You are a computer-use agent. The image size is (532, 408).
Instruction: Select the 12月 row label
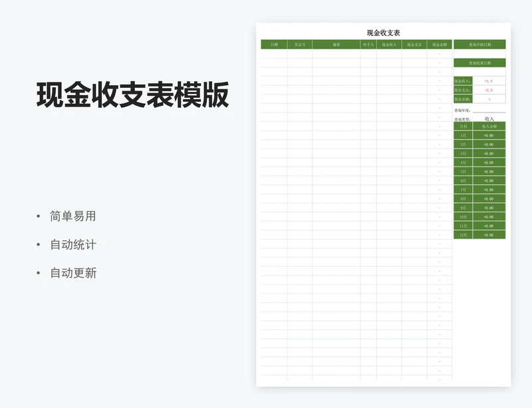pos(463,235)
